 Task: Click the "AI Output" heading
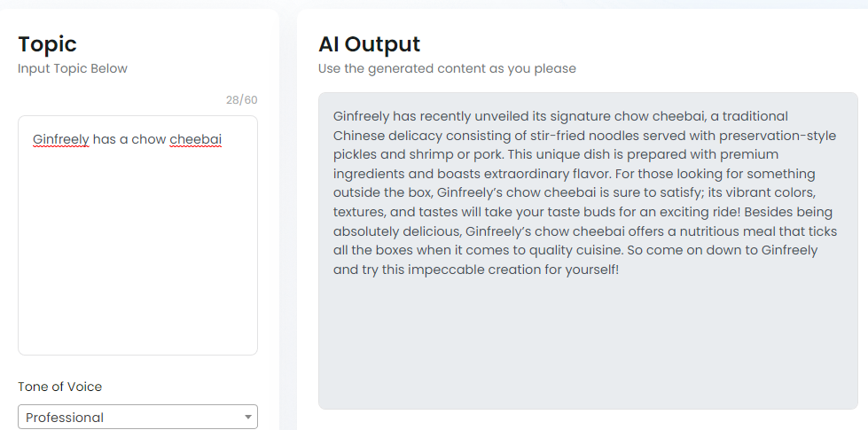[x=369, y=44]
